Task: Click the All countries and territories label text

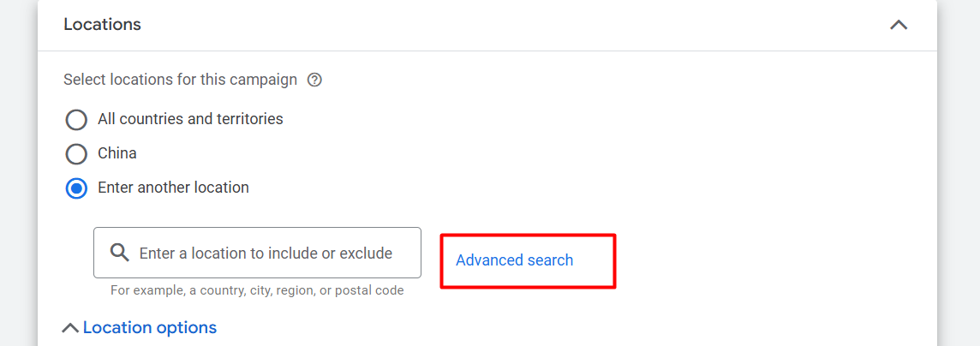Action: coord(190,119)
